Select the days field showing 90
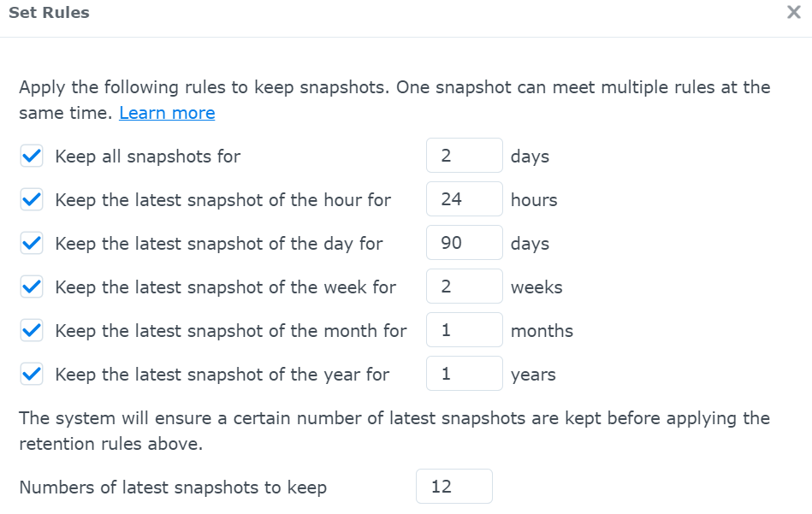The width and height of the screenshot is (812, 514). [x=464, y=243]
